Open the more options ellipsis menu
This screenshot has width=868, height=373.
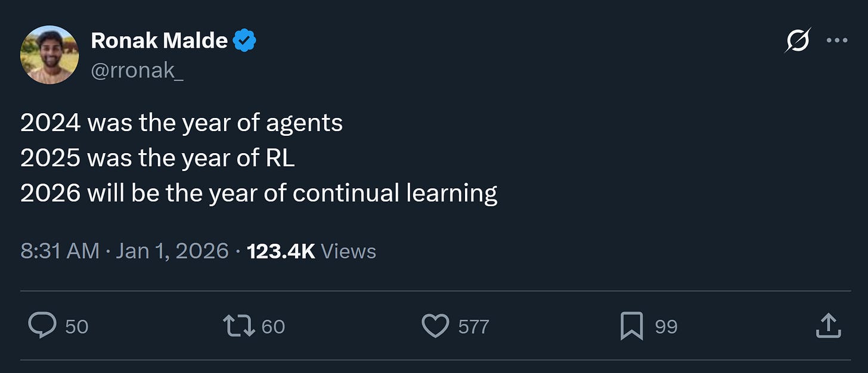tap(838, 39)
